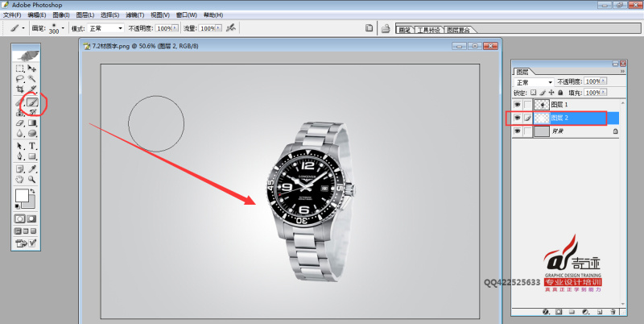
Task: Open the 图层(L) menu
Action: click(85, 15)
